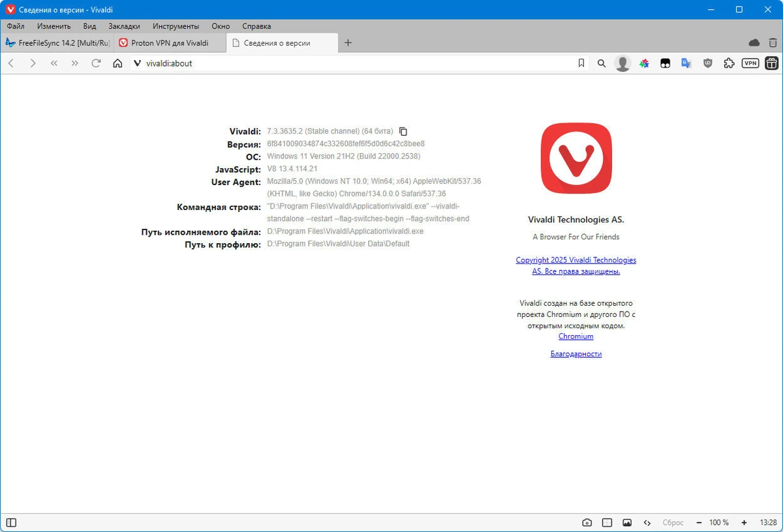Open the Вид menu
Viewport: 783px width, 532px height.
point(89,26)
